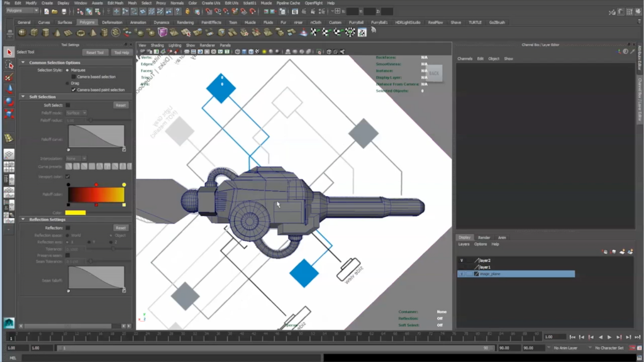Collapse the Reflection Settings section
This screenshot has height=362, width=644.
click(23, 219)
